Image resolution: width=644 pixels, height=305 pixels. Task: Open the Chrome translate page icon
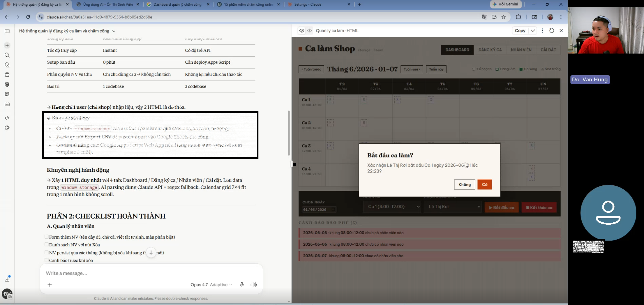pyautogui.click(x=485, y=17)
